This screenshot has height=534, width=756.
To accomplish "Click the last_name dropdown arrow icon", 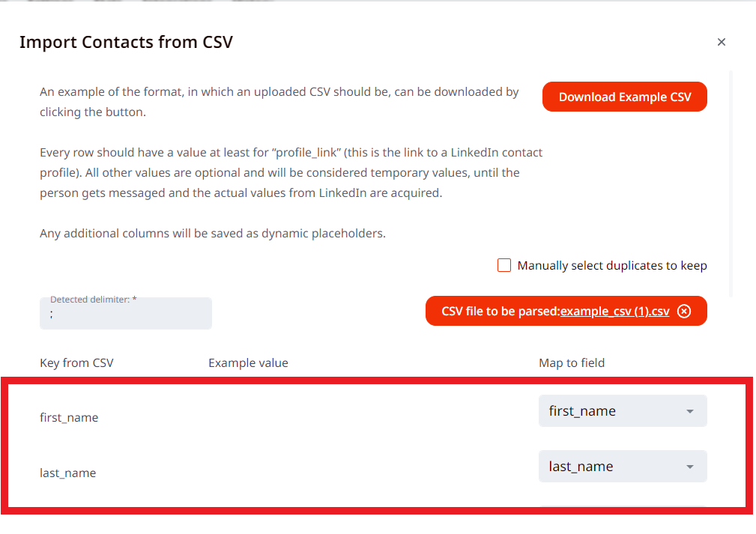I will click(x=690, y=467).
